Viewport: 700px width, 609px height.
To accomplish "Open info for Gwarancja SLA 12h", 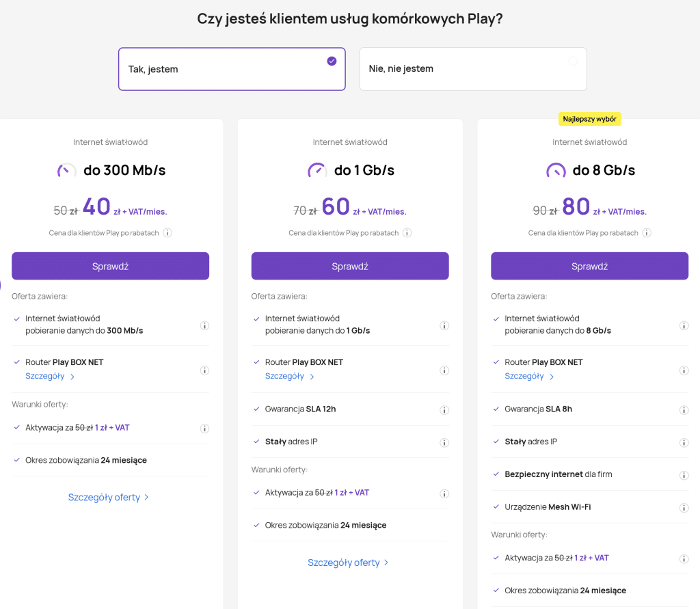I will 444,410.
